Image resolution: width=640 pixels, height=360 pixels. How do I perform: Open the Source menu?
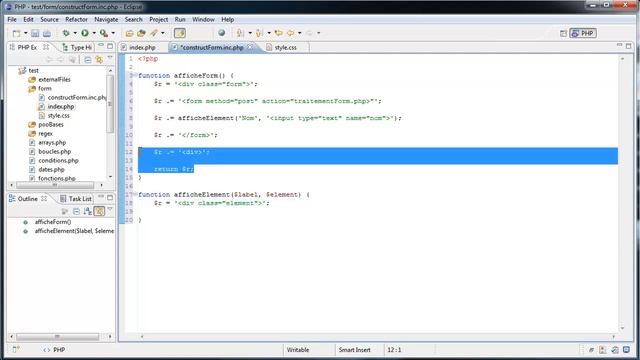49,20
